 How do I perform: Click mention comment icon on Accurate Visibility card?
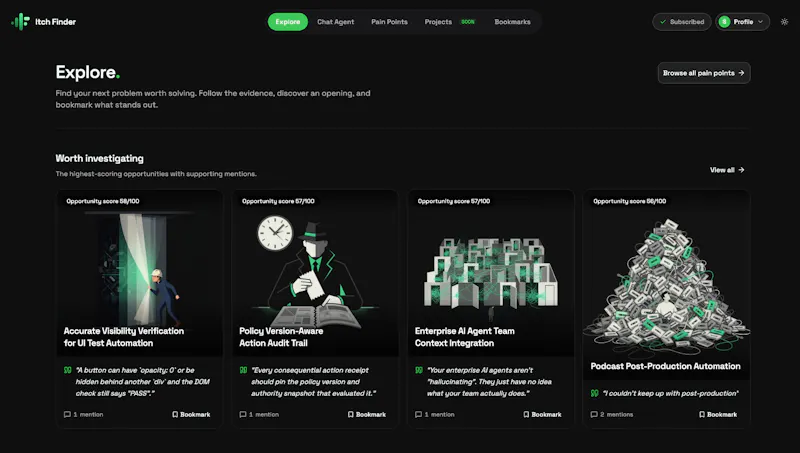pyautogui.click(x=67, y=414)
